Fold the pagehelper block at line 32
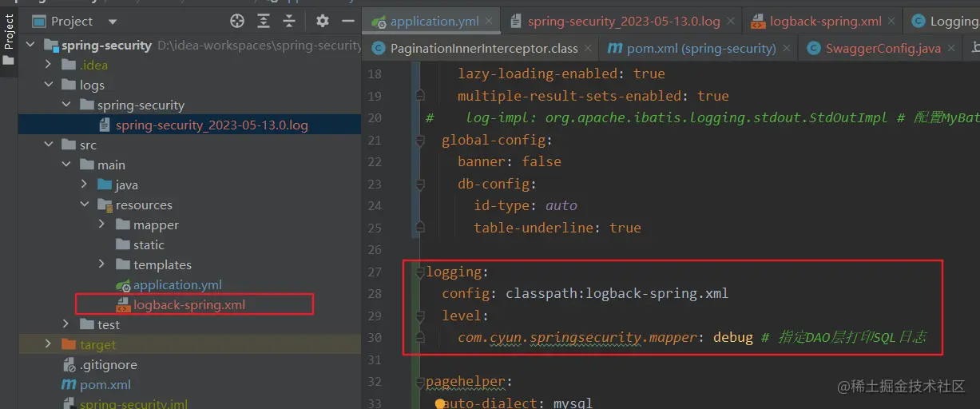Screen dimensions: 980x409 (x=420, y=382)
